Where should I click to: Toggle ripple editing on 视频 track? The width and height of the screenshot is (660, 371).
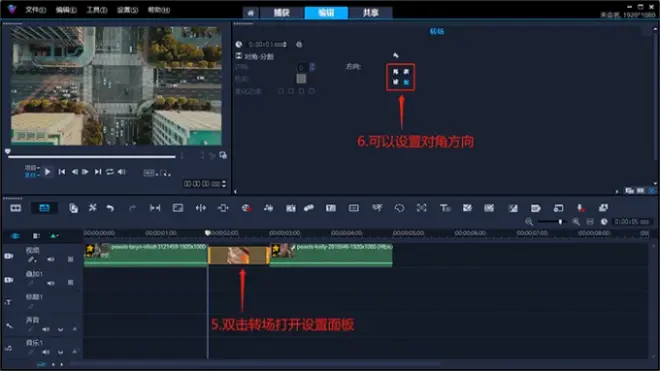pos(32,259)
